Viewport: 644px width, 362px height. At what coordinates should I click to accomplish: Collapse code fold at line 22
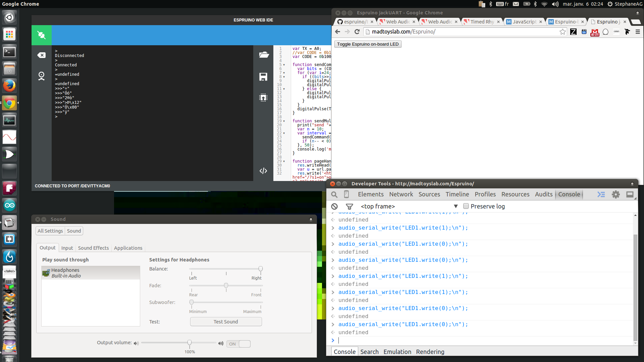[284, 133]
